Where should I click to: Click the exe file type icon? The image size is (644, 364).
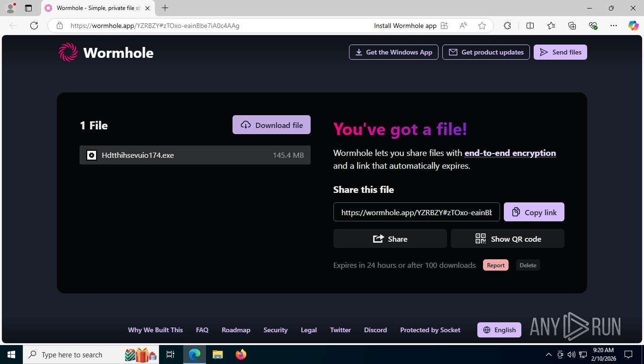[x=91, y=155]
